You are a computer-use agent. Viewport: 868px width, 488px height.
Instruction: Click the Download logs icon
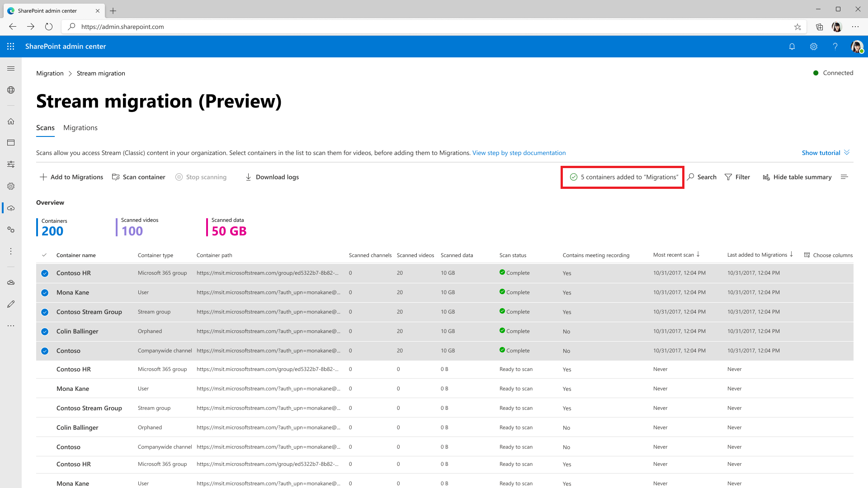pos(249,177)
